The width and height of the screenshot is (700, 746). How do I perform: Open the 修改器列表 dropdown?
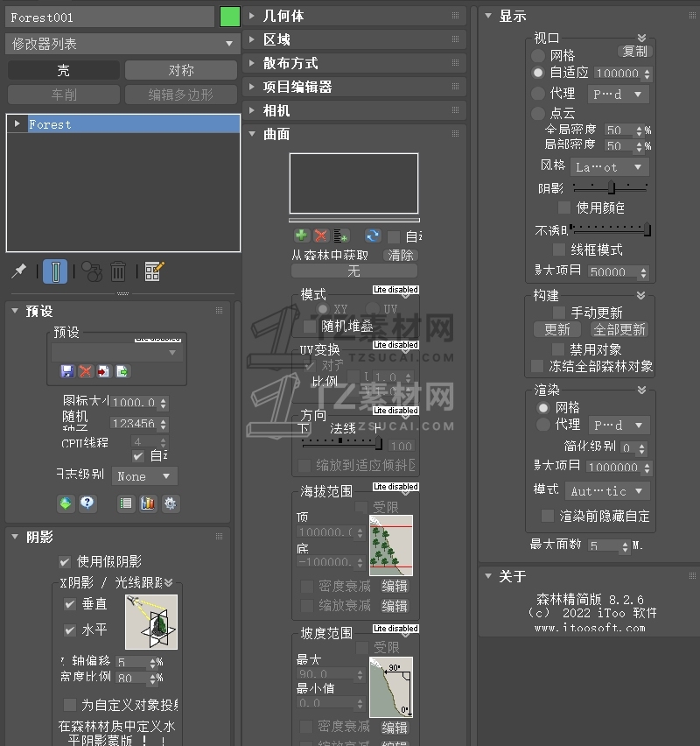click(122, 44)
